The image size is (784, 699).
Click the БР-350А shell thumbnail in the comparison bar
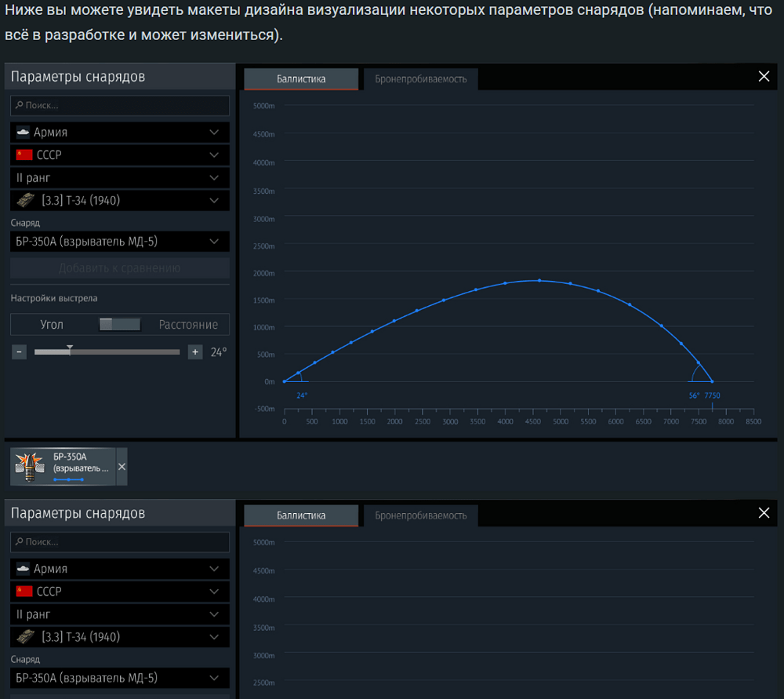tap(31, 467)
